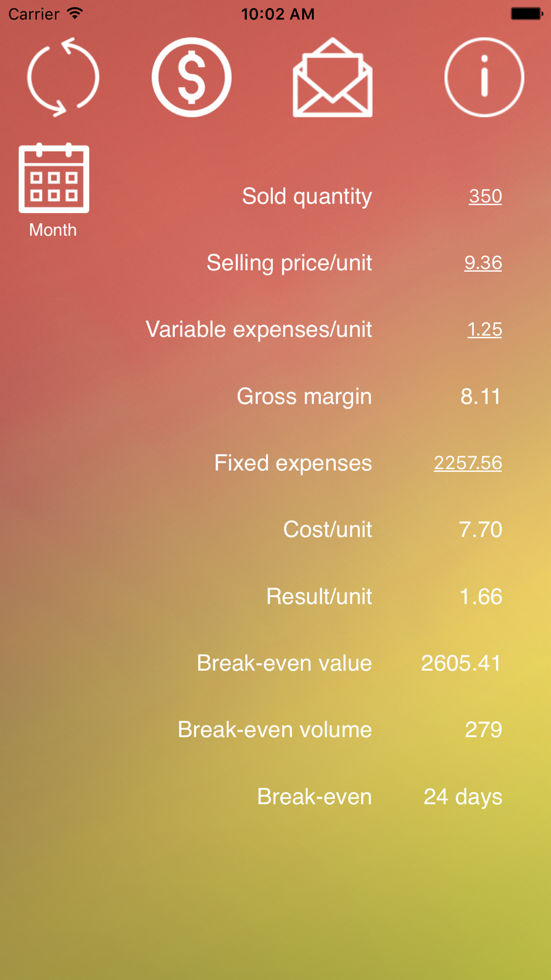Viewport: 551px width, 980px height.
Task: Tap the Break-even value 2605.41
Action: click(461, 663)
